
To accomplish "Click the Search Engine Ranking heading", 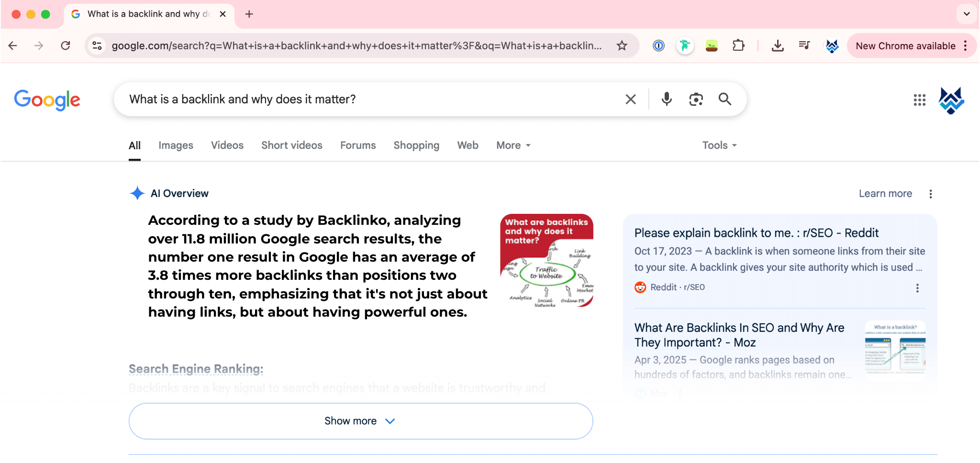I will click(x=196, y=369).
